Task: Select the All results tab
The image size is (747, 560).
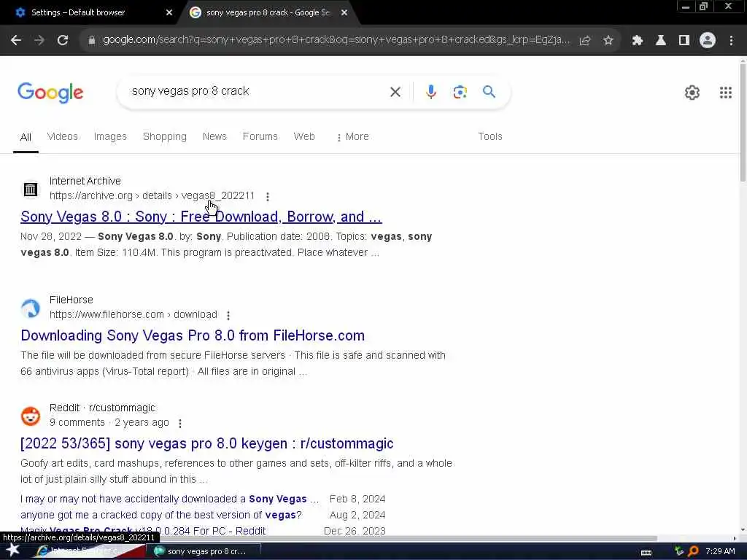Action: click(x=26, y=137)
